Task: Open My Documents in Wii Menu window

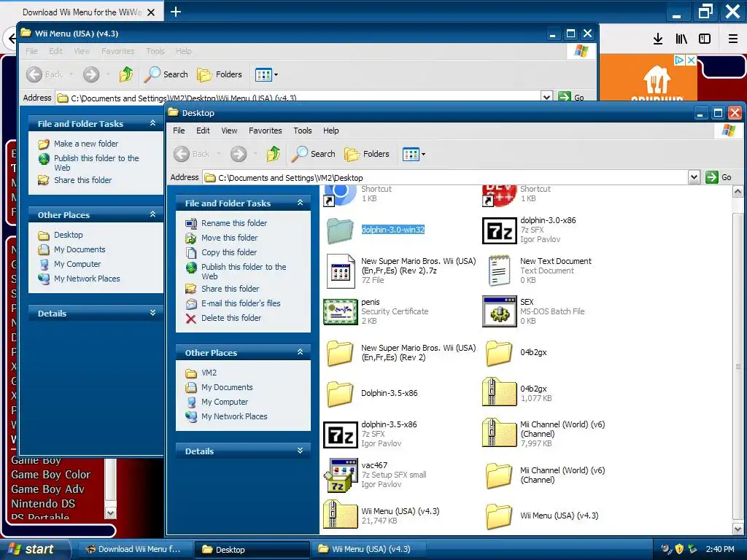Action: click(71, 249)
